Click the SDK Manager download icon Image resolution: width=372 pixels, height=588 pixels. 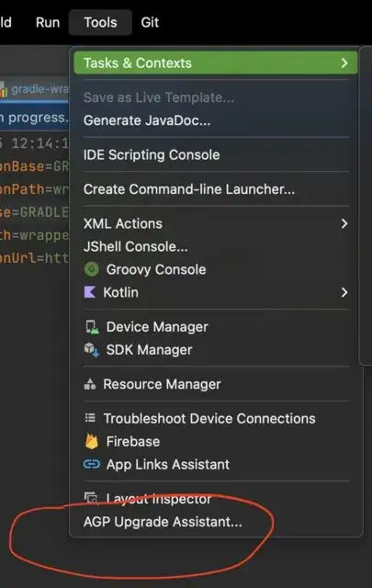point(92,350)
